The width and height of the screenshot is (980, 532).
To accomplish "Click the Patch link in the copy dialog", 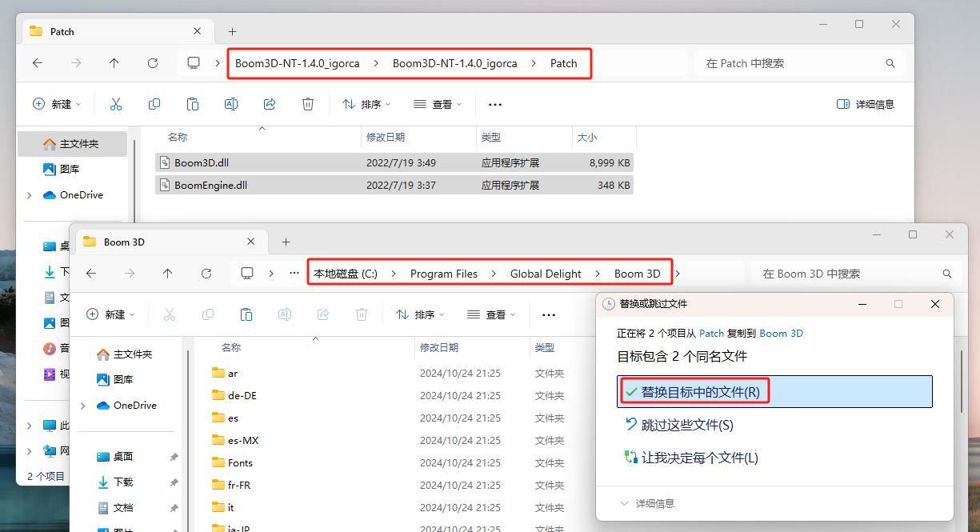I will (712, 333).
